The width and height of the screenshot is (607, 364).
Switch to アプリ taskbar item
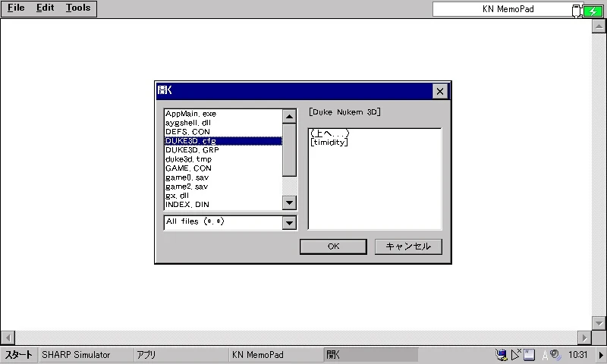pyautogui.click(x=181, y=355)
